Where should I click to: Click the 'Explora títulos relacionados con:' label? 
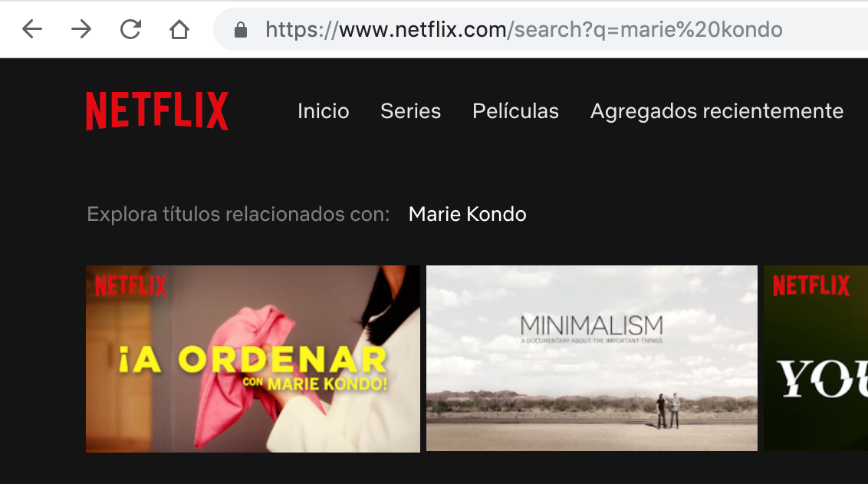238,214
